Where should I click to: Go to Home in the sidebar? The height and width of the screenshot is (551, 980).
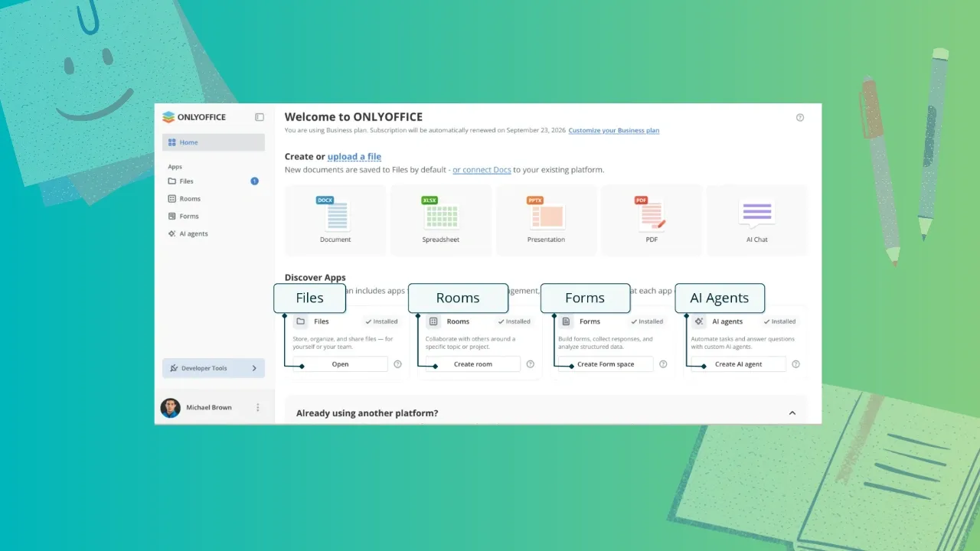click(214, 142)
